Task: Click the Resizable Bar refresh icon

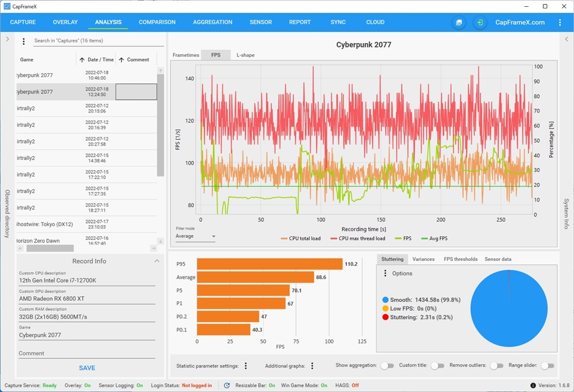Action: pyautogui.click(x=227, y=385)
